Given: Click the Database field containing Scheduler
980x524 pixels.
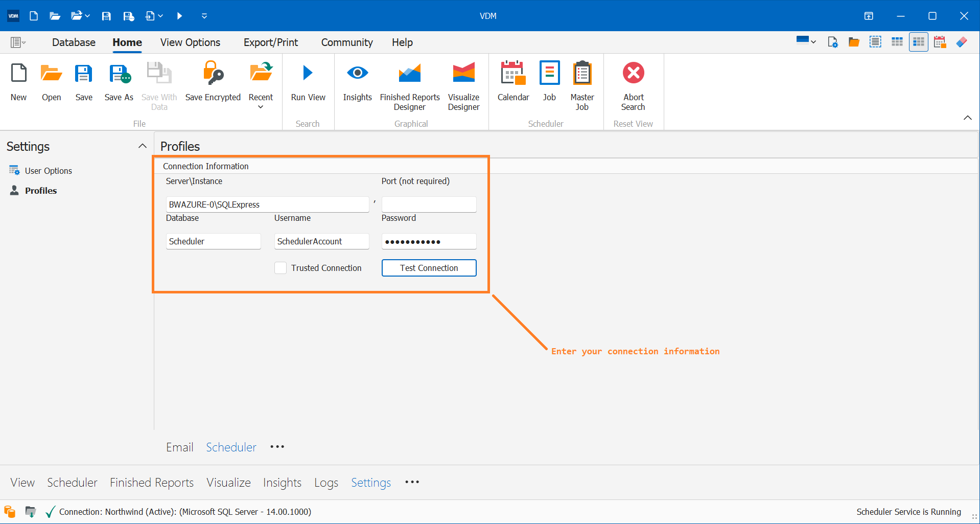Looking at the screenshot, I should [x=213, y=241].
